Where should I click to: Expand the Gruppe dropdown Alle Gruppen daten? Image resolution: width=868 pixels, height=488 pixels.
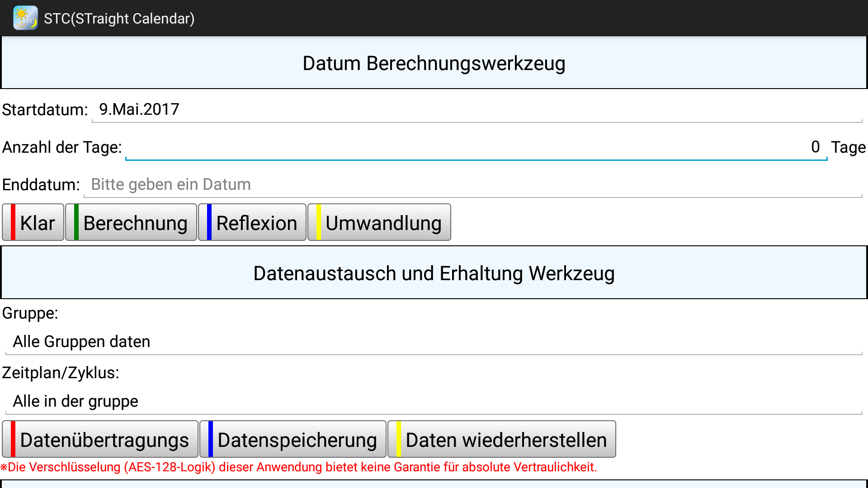coord(433,342)
